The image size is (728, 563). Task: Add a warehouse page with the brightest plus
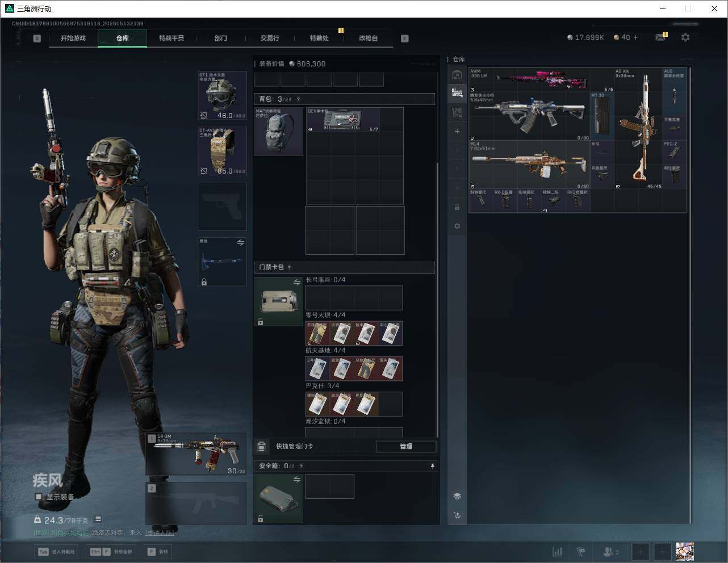[457, 131]
